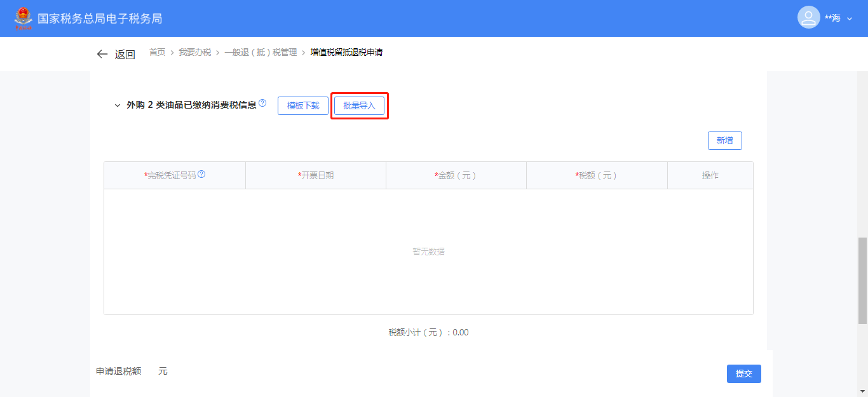
Task: Click the 返回 text link
Action: (x=125, y=55)
